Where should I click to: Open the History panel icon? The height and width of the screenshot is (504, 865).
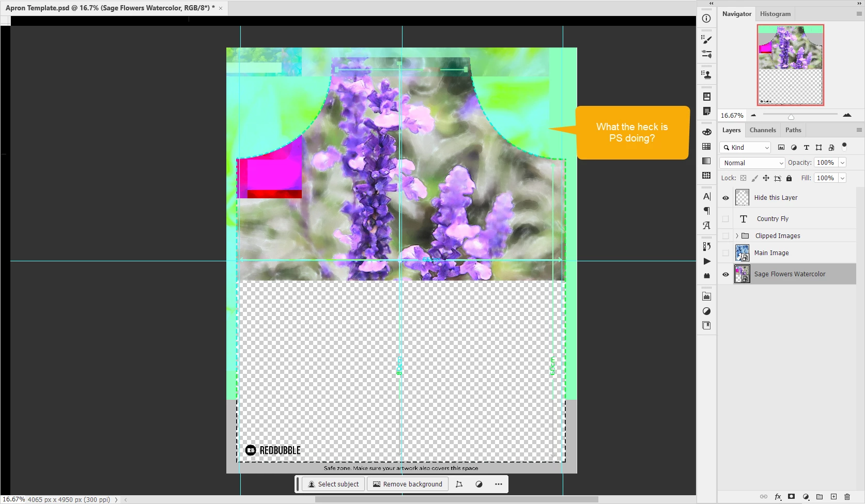pos(706,246)
